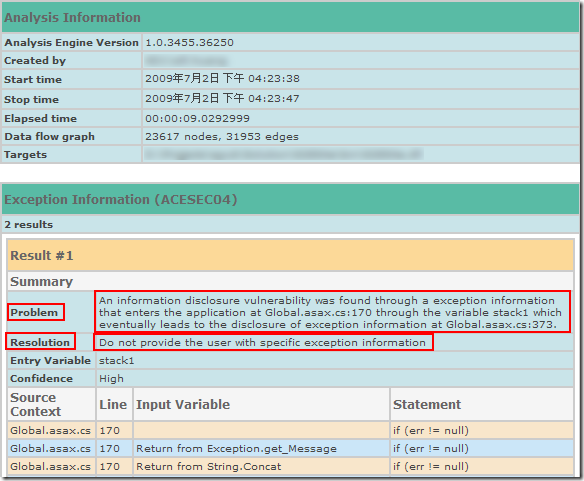Select the 'Do not provide the user' resolution text
The width and height of the screenshot is (584, 481).
pyautogui.click(x=262, y=342)
